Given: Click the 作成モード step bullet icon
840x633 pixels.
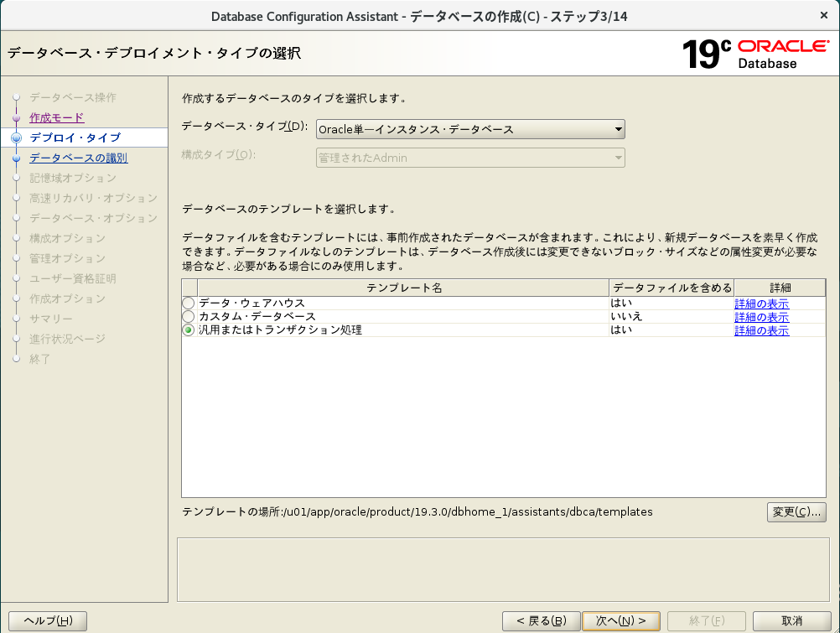Looking at the screenshot, I should point(16,118).
